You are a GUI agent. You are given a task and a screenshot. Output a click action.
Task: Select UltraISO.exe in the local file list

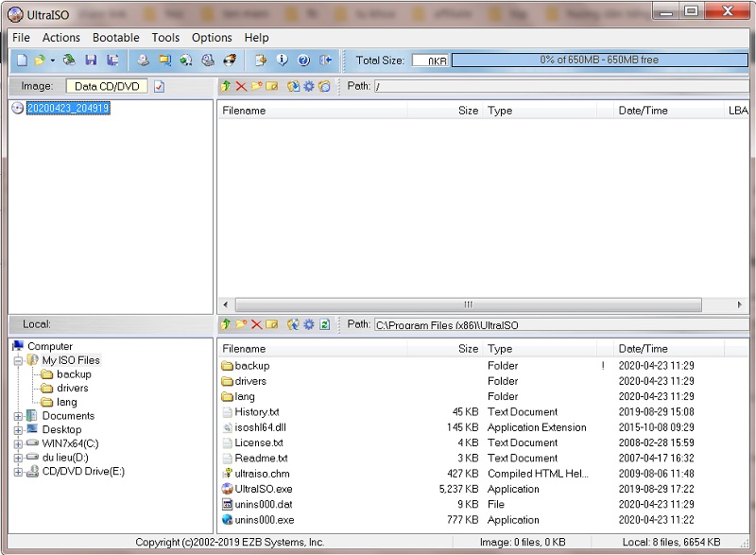tap(264, 489)
